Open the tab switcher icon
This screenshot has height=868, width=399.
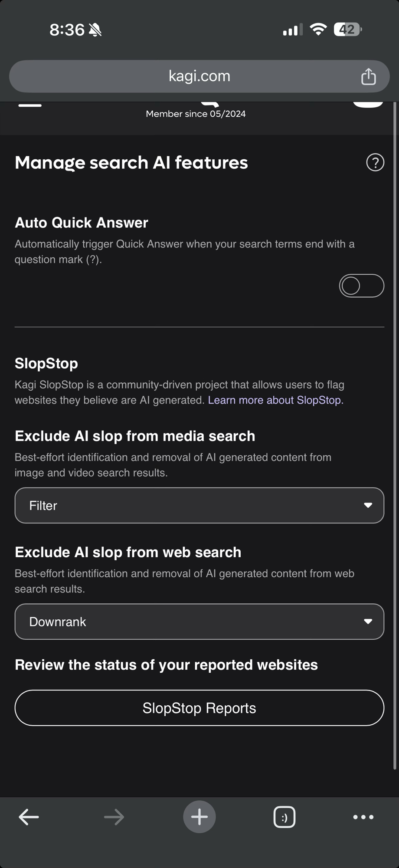click(285, 817)
